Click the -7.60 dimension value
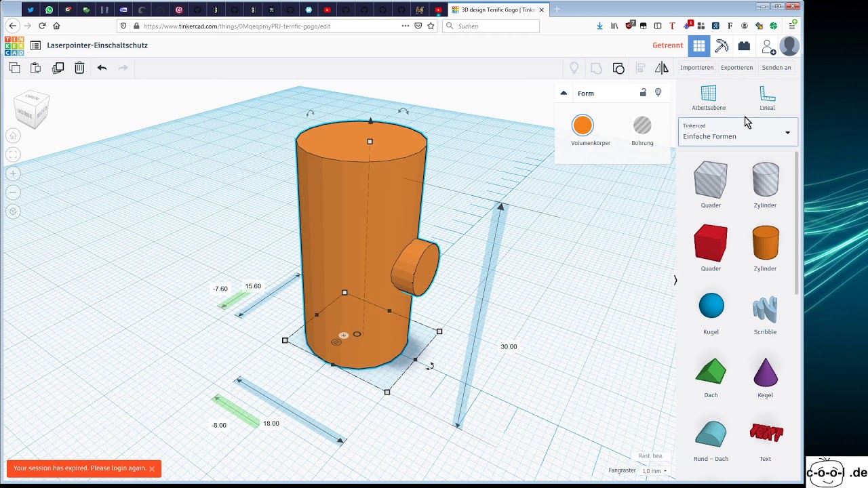This screenshot has width=868, height=488. coord(220,289)
